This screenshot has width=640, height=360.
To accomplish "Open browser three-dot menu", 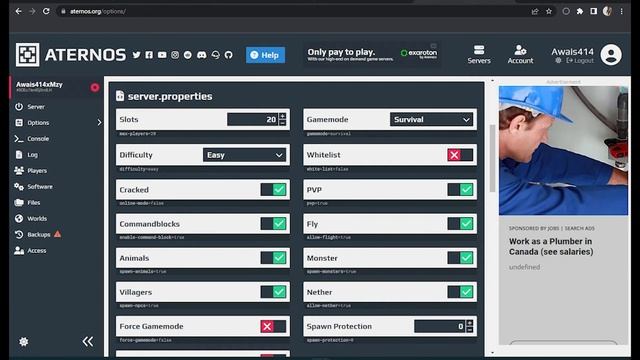I will [x=622, y=11].
